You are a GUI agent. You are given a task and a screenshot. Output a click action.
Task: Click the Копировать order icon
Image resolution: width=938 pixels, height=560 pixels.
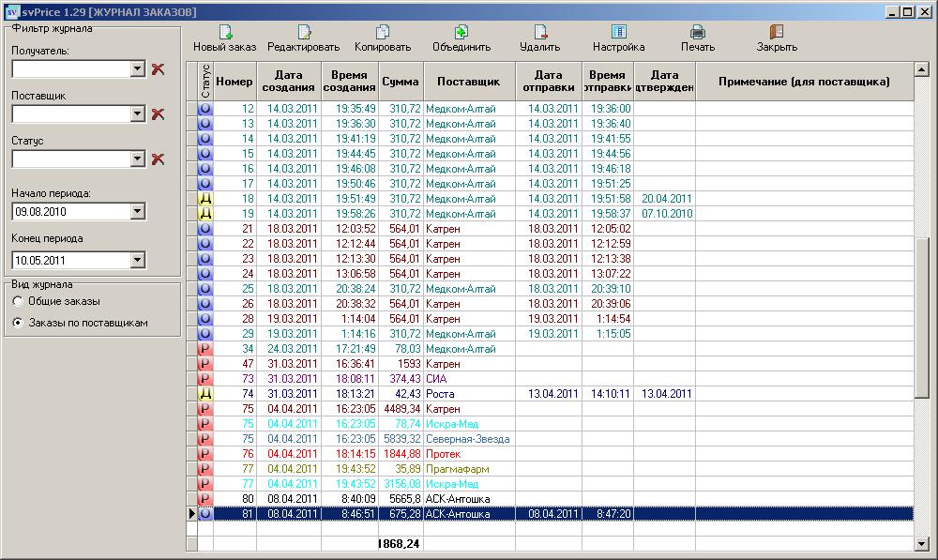(x=382, y=33)
